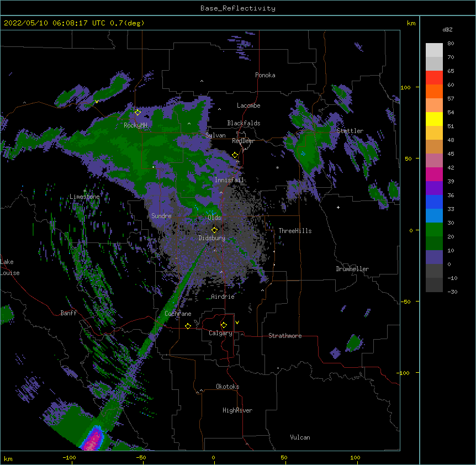The height and width of the screenshot is (465, 476).
Task: Click the green echo blob near Stettler
Action: (310, 151)
